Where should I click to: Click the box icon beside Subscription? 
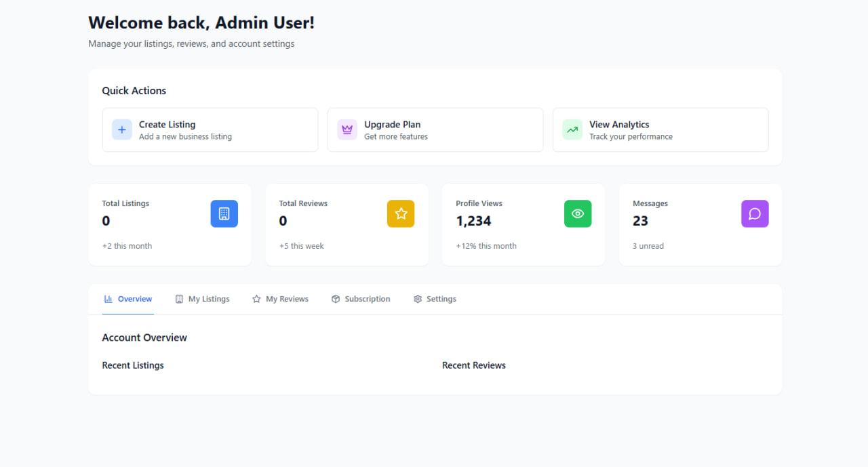[x=335, y=299]
